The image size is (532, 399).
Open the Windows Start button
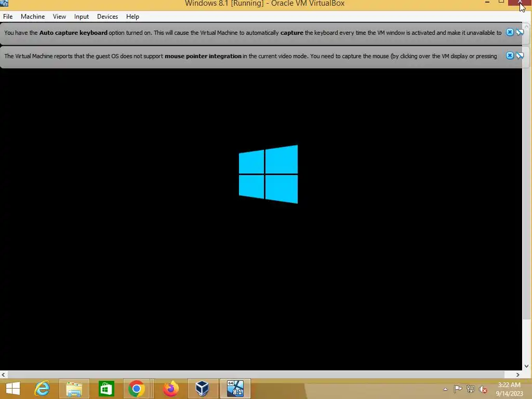13,389
